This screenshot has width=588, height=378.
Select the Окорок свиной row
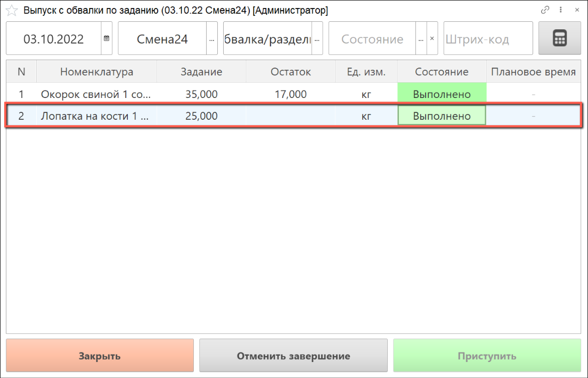click(x=96, y=94)
